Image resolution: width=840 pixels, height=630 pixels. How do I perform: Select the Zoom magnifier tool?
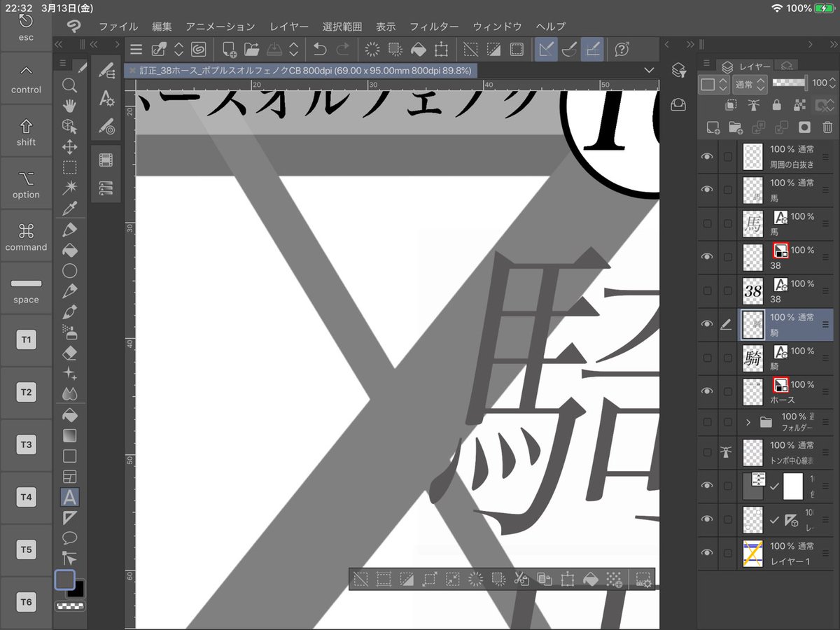pos(69,85)
